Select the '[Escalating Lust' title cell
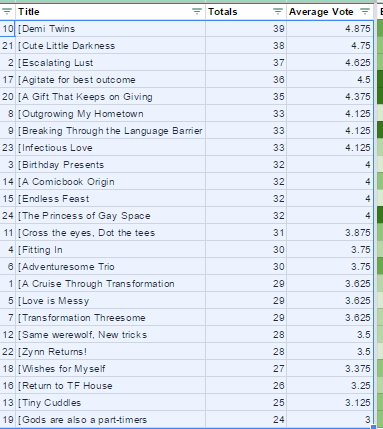The image size is (383, 429). [111, 63]
